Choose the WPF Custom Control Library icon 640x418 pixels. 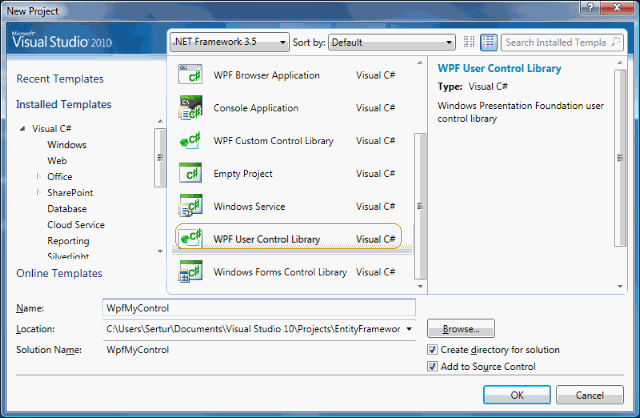(x=190, y=140)
